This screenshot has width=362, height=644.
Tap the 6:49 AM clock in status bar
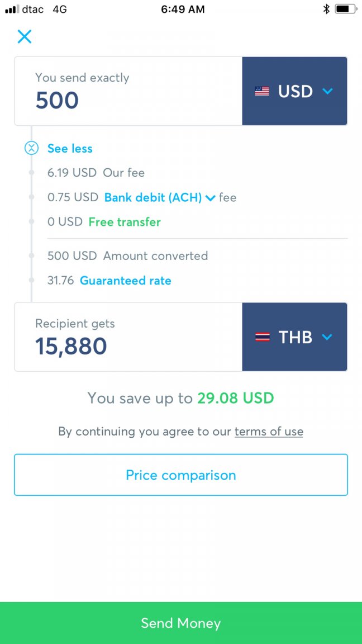[x=183, y=9]
